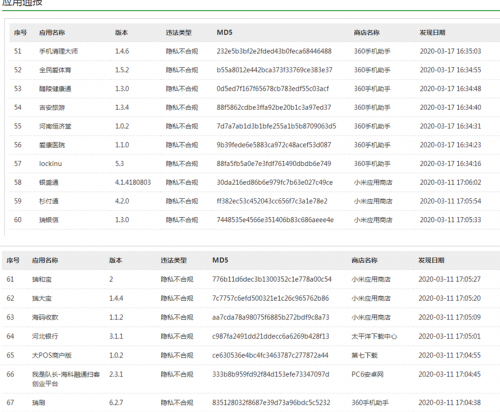500x412 pixels.
Task: Select date 2020-03-17 16:34:48
Action: tap(450, 89)
